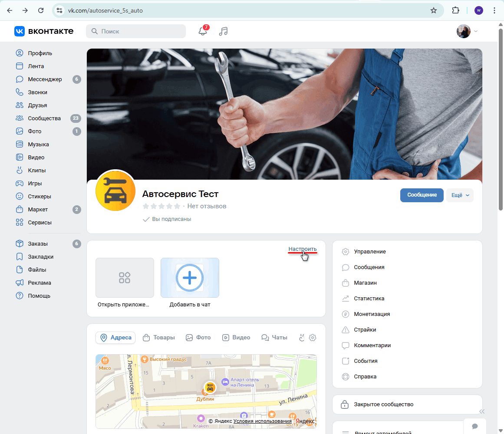The width and height of the screenshot is (504, 434).
Task: Click the VK logo in header
Action: point(43,31)
